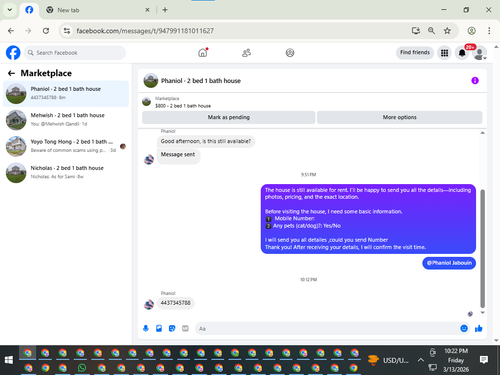Switch to the Facebook browser tab
This screenshot has height=375, width=500.
(x=29, y=10)
